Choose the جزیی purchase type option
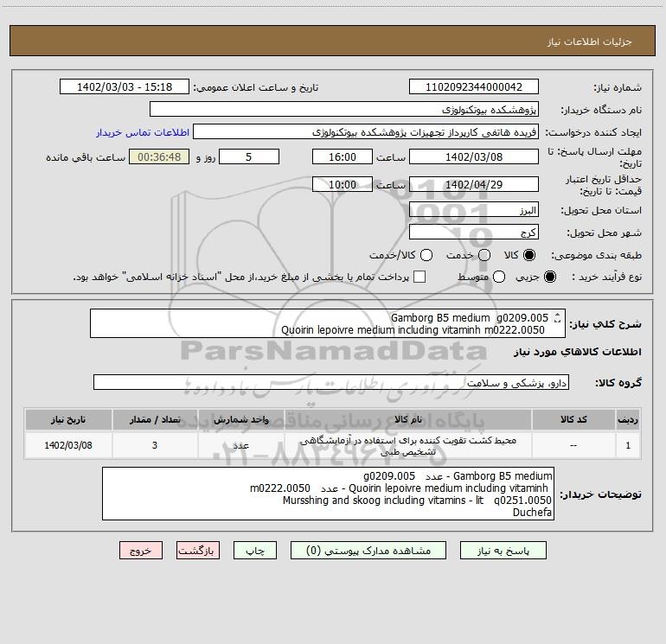Image resolution: width=666 pixels, height=644 pixels. [549, 277]
